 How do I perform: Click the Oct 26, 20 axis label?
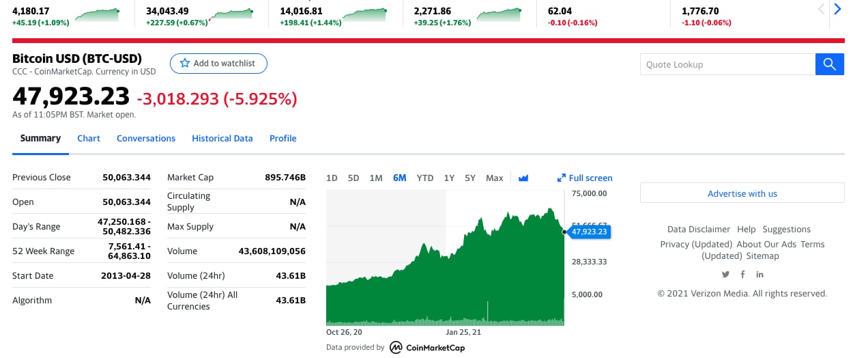click(x=344, y=333)
